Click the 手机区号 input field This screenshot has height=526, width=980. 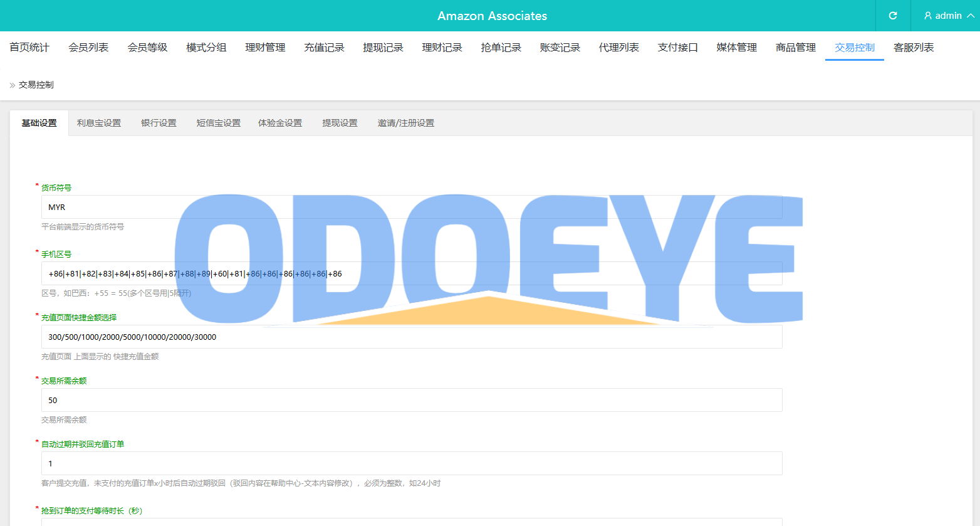(501, 274)
